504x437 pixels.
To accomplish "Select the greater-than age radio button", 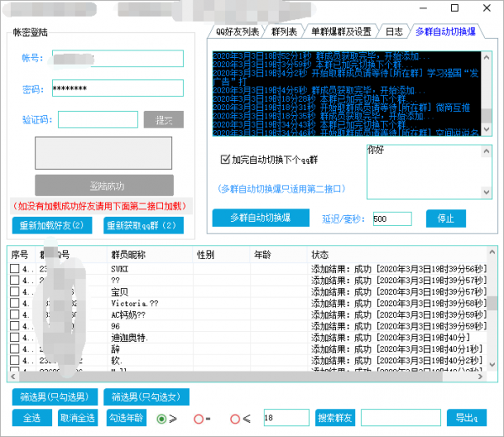I will (x=161, y=419).
